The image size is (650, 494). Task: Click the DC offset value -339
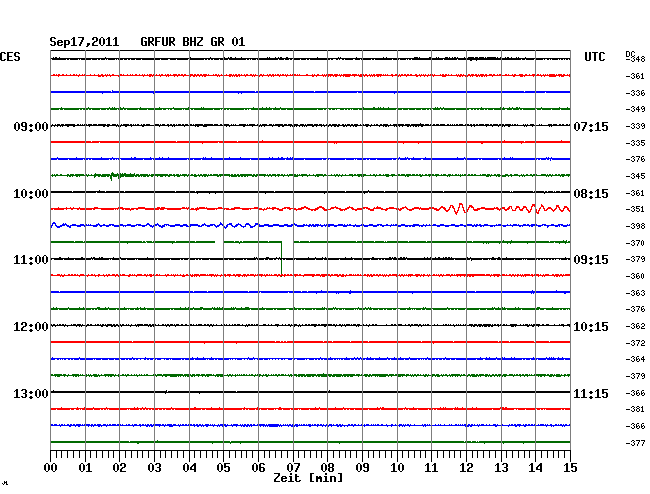point(635,126)
